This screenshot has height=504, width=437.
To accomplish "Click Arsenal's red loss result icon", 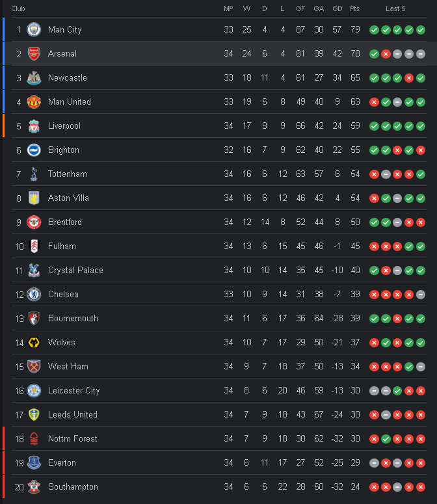I will pyautogui.click(x=386, y=53).
